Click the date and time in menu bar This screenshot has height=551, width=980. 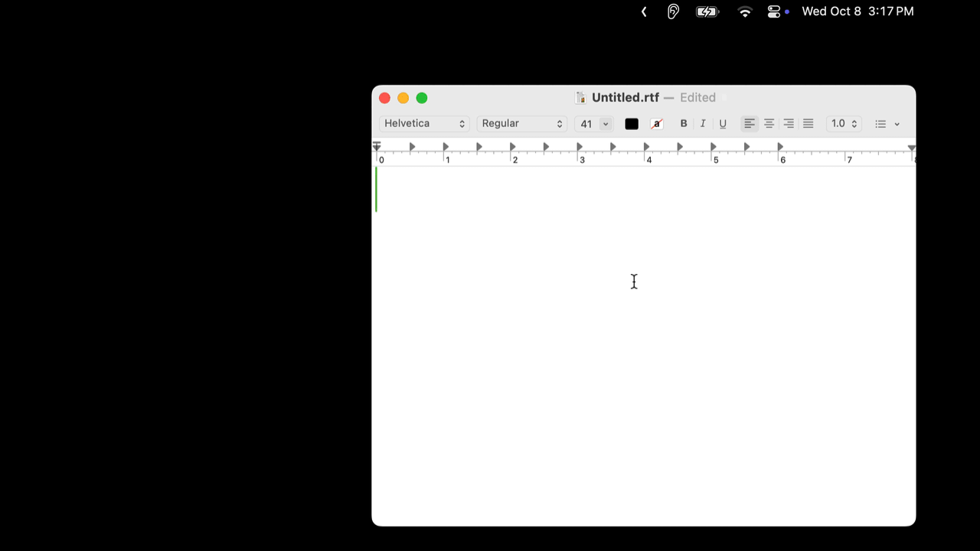[857, 11]
